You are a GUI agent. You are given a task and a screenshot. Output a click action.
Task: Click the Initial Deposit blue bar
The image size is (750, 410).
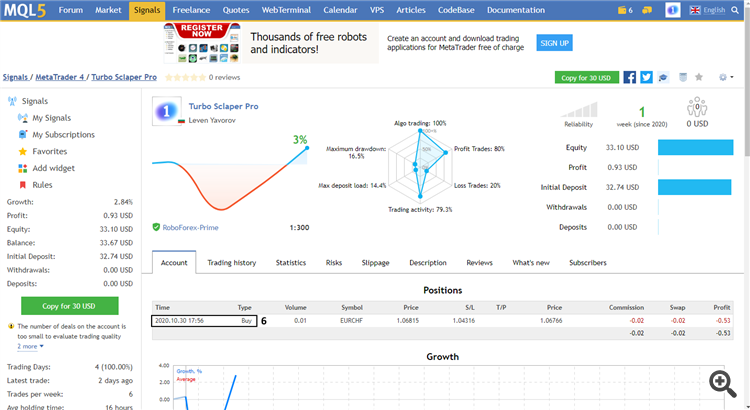click(x=695, y=187)
